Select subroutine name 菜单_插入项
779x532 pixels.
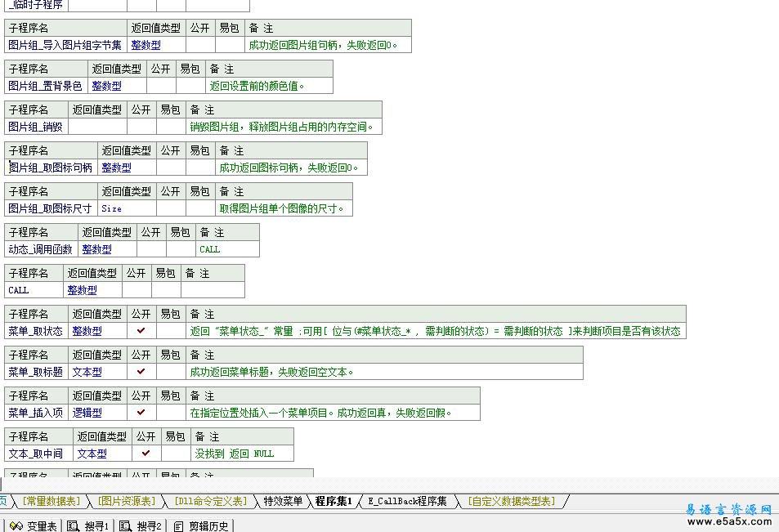(x=36, y=413)
